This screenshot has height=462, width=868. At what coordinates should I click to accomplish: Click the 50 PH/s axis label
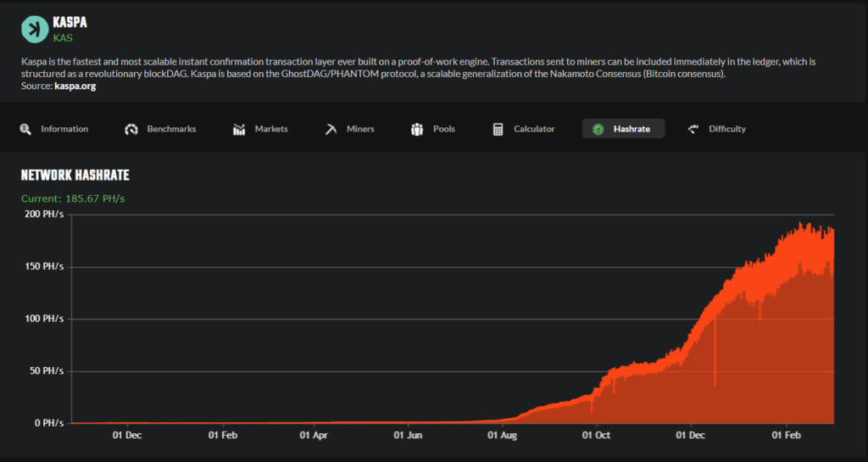coord(47,370)
